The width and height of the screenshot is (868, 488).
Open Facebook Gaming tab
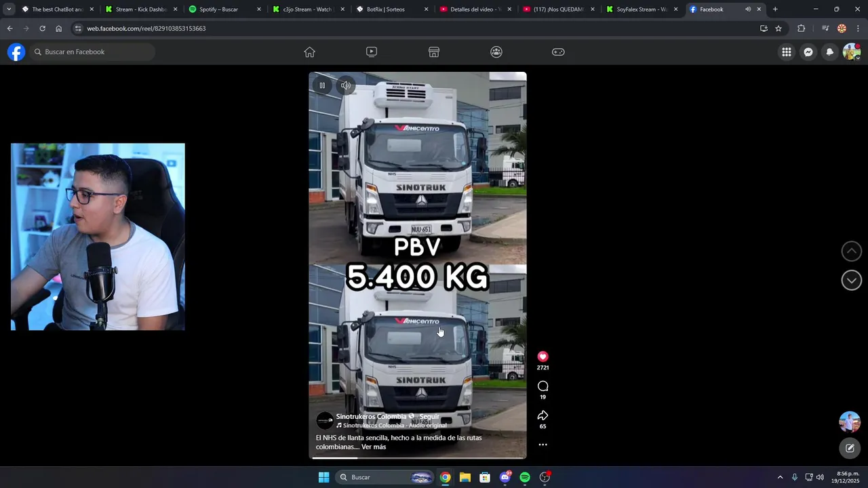coord(558,52)
